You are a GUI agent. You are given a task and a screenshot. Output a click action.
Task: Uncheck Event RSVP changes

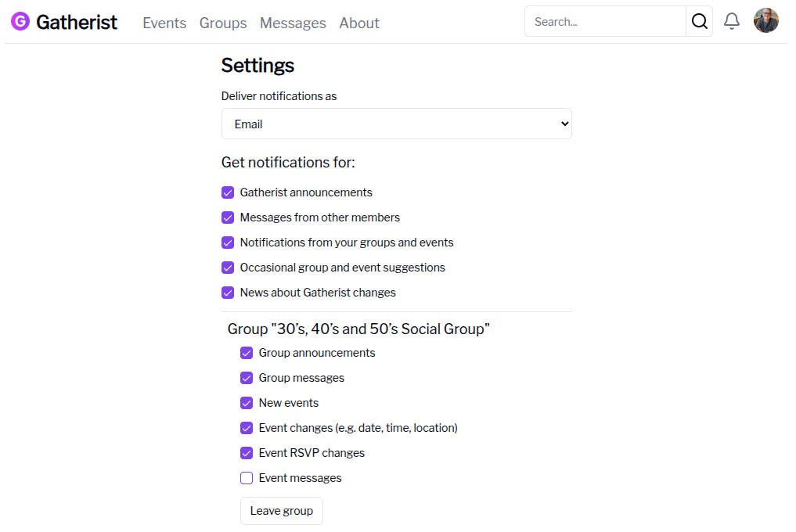[x=247, y=453]
